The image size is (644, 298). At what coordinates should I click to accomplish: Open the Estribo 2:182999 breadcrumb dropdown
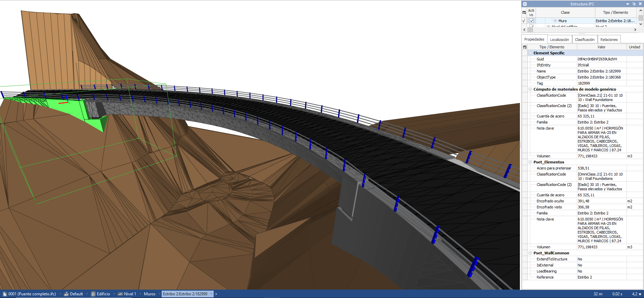tap(212, 294)
